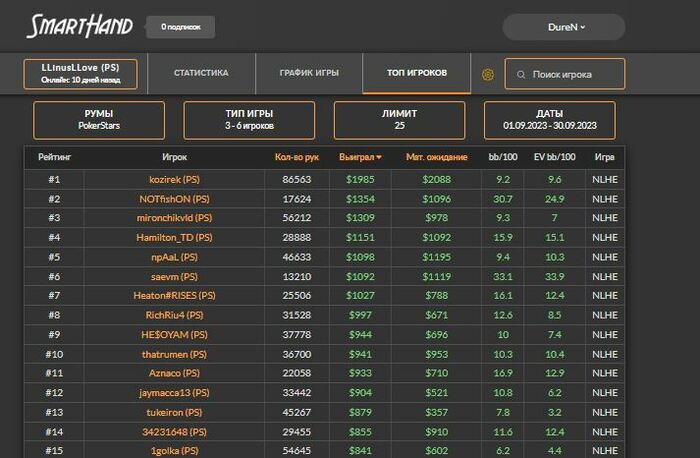
Task: Click bb/100 value 30.7
Action: point(503,199)
